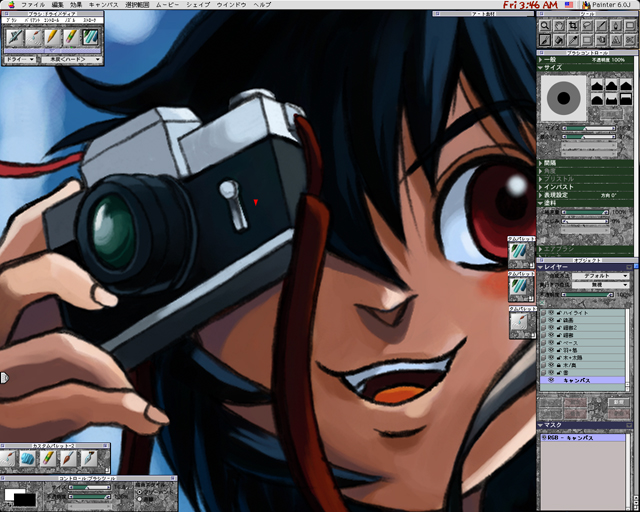640x512 pixels.
Task: Select the Pen tool with nib icon
Action: (616, 26)
